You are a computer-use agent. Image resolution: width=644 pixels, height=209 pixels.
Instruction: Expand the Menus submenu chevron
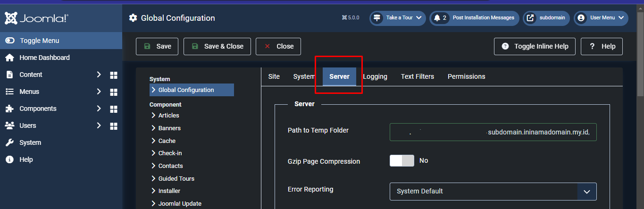coord(99,92)
